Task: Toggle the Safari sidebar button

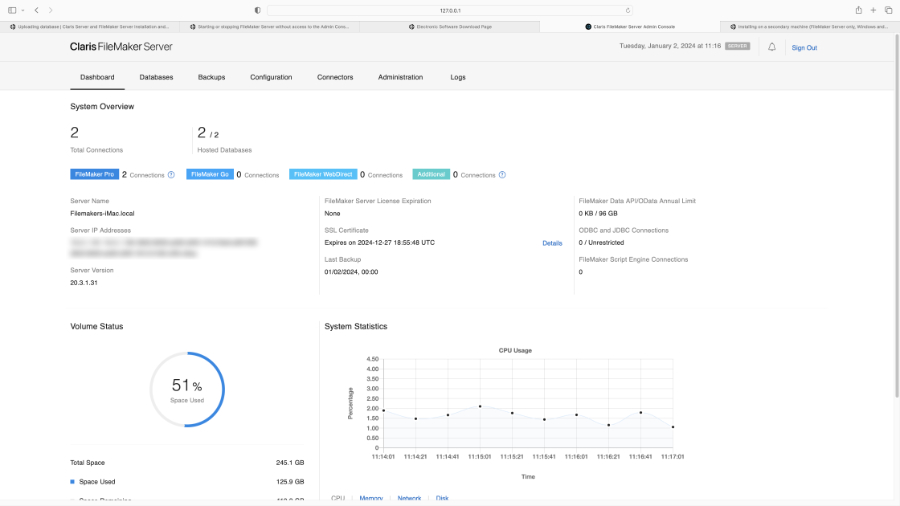Action: pos(11,10)
